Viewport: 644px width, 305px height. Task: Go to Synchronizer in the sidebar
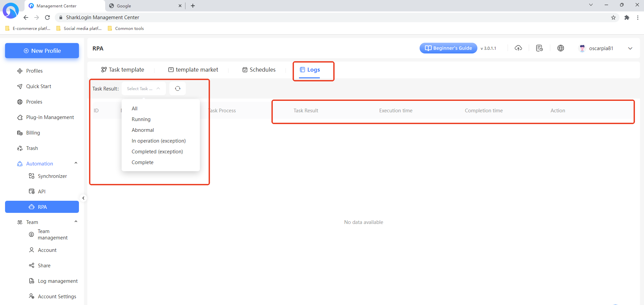(52, 176)
